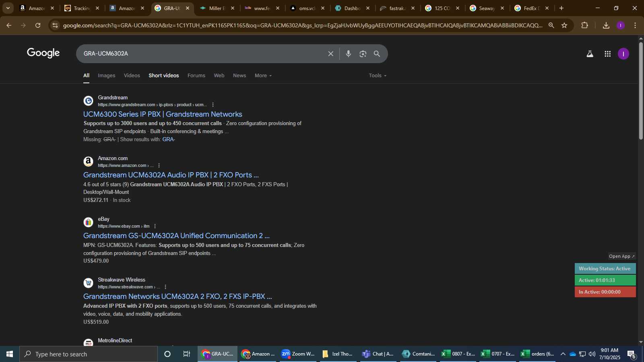Show hidden system tray icons
This screenshot has width=644, height=362.
[563, 354]
